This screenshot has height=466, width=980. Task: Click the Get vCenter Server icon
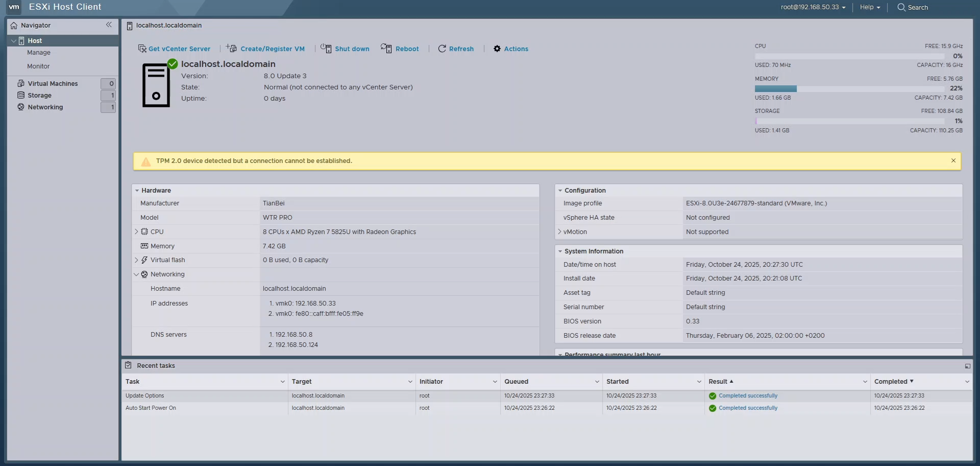pyautogui.click(x=142, y=49)
